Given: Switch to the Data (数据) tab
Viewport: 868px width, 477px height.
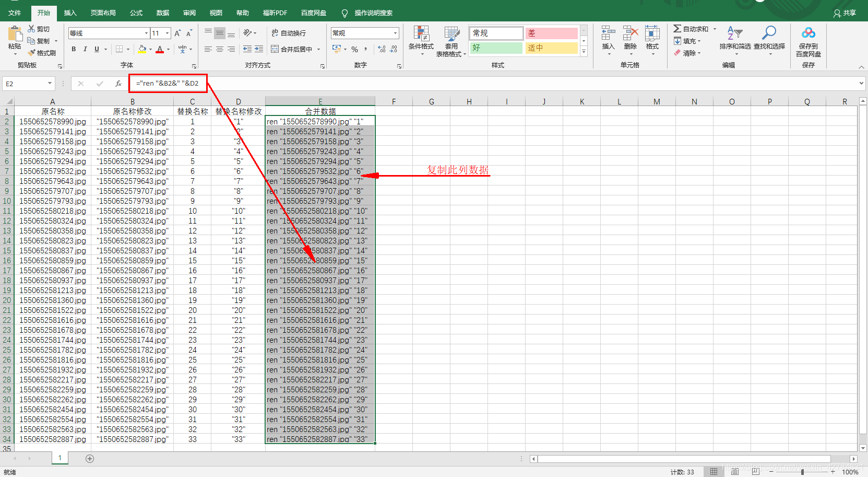Looking at the screenshot, I should (163, 13).
